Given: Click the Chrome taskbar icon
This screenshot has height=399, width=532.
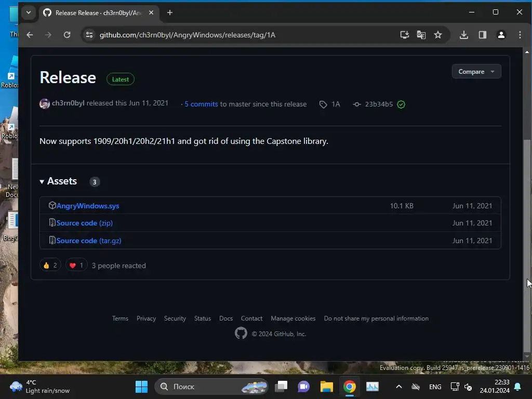Looking at the screenshot, I should [350, 387].
